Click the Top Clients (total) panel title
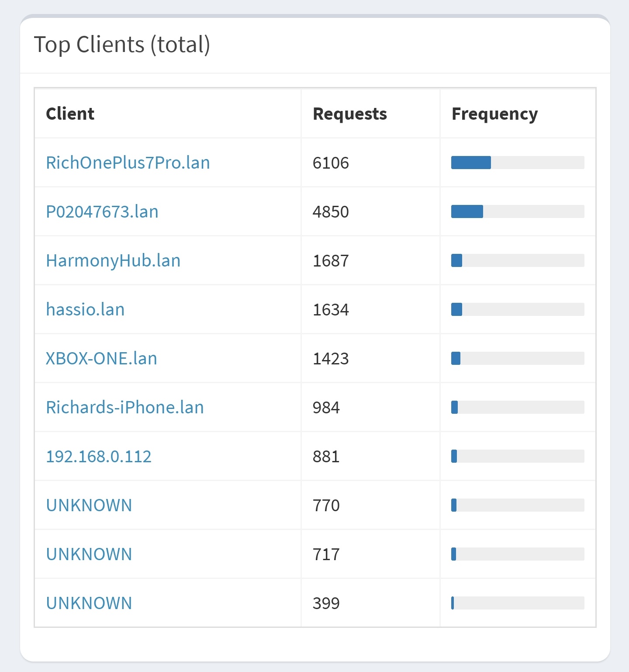 (x=123, y=44)
